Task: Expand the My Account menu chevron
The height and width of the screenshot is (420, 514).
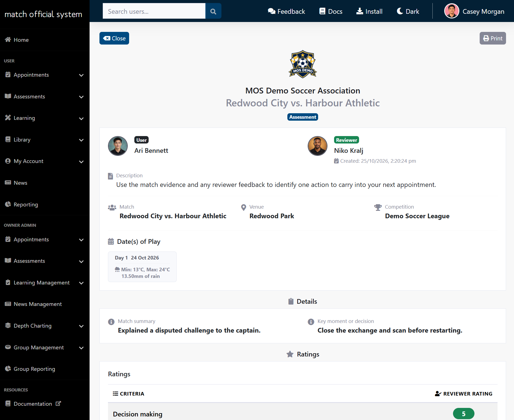Action: [81, 162]
